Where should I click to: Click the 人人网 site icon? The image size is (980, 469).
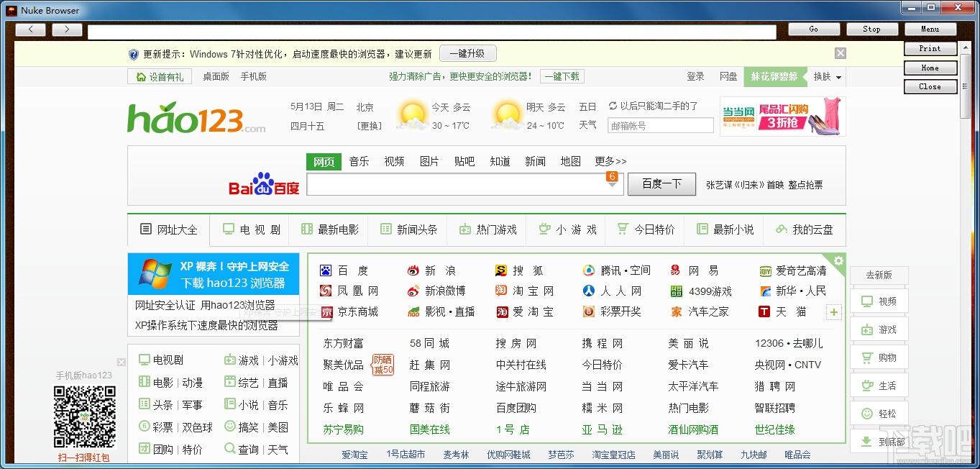point(589,291)
